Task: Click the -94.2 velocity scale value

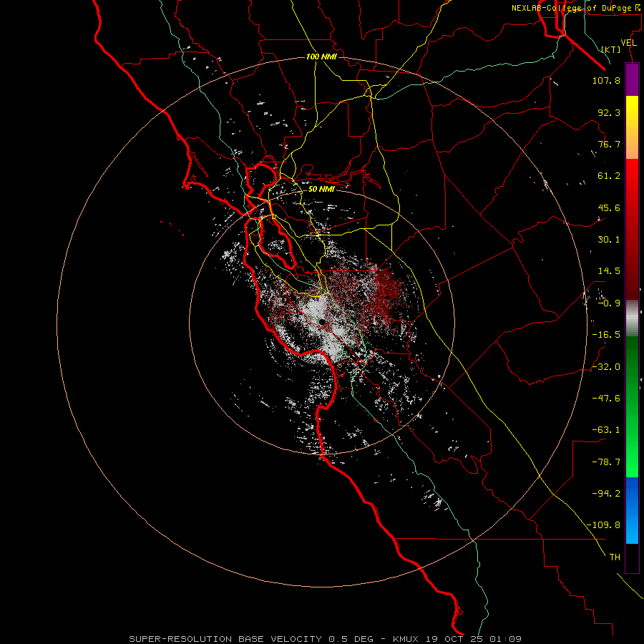Action: point(606,494)
